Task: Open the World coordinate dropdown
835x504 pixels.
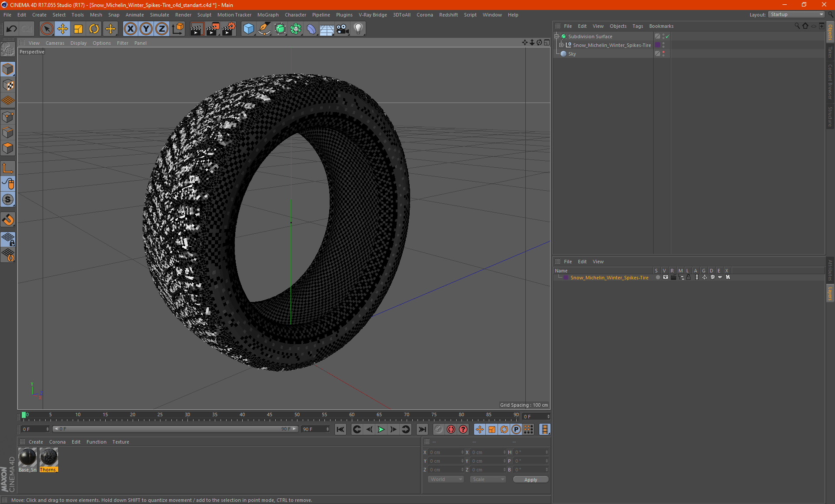Action: [x=446, y=479]
